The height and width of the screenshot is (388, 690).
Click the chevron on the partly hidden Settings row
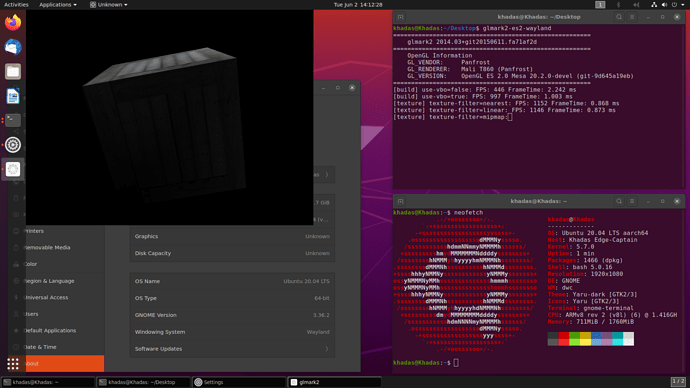coord(327,175)
